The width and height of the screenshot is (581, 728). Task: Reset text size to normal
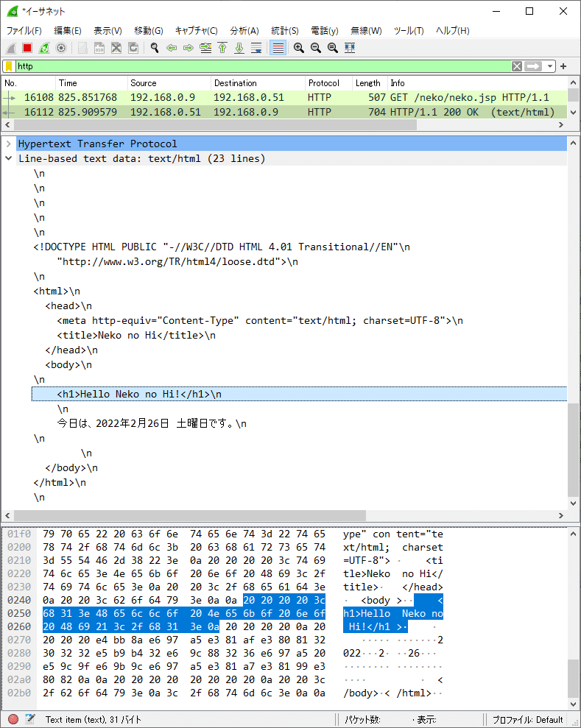point(333,48)
